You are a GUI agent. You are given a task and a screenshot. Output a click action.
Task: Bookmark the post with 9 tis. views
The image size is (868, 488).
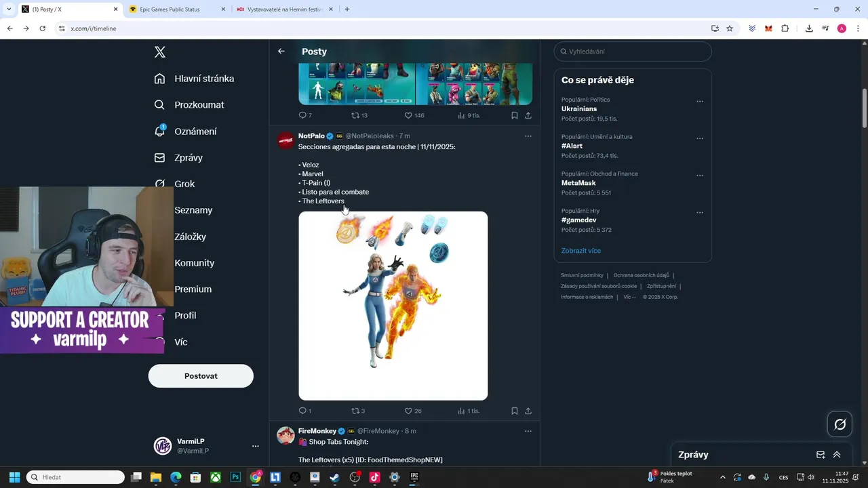point(515,115)
